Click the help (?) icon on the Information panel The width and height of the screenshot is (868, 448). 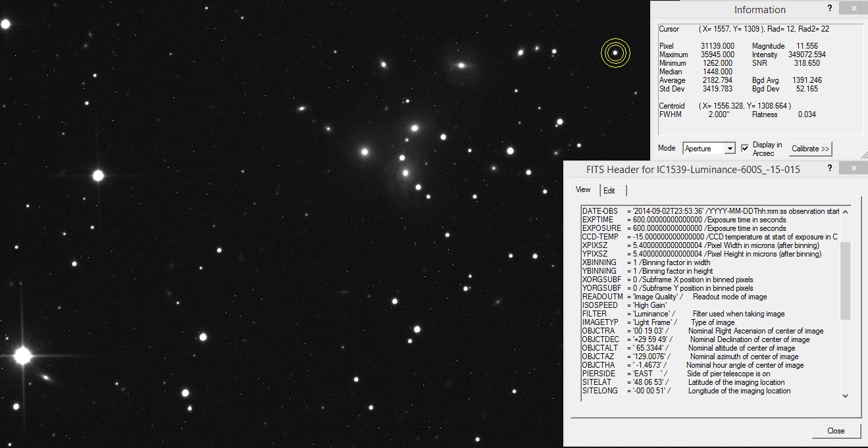[830, 9]
